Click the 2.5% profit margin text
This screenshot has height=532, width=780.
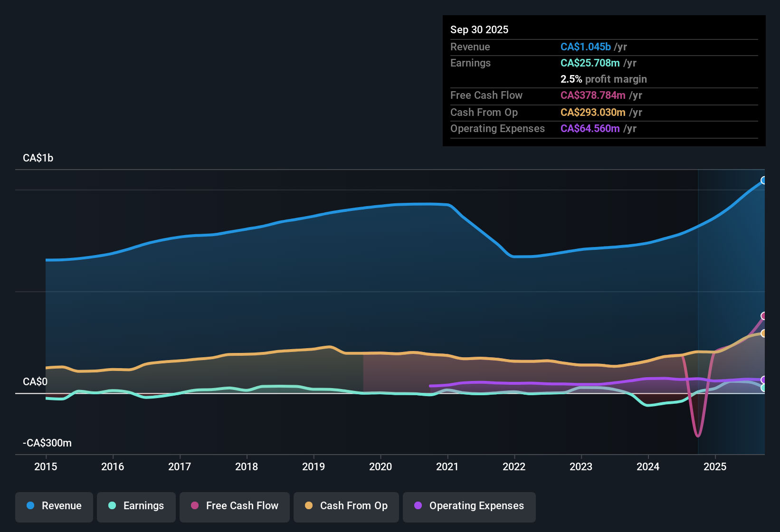pyautogui.click(x=603, y=79)
